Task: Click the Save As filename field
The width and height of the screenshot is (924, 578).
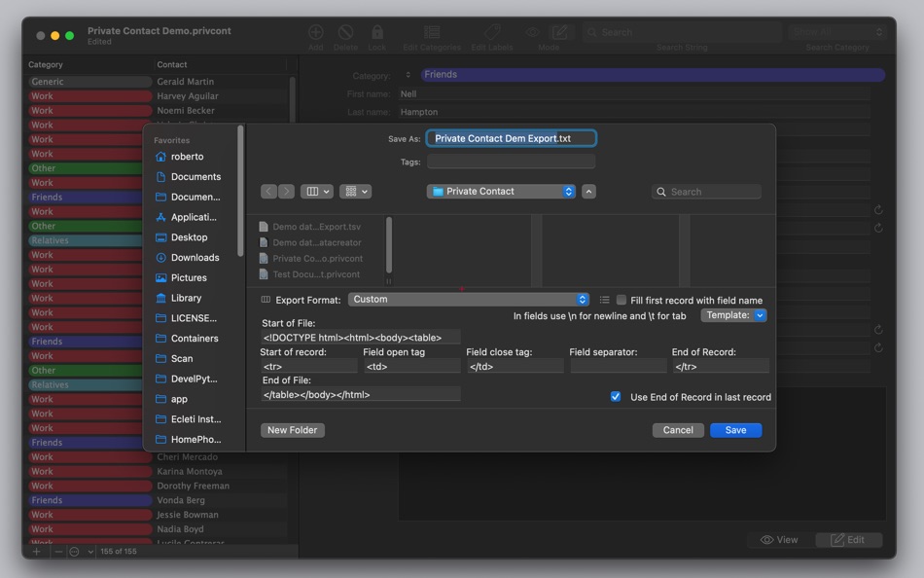Action: pyautogui.click(x=512, y=138)
